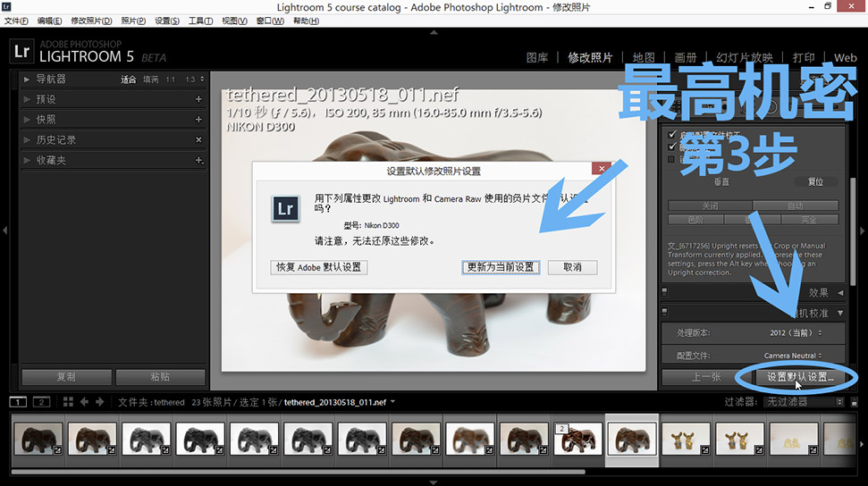The height and width of the screenshot is (486, 868).
Task: Click the 粘贴 button
Action: (x=160, y=377)
